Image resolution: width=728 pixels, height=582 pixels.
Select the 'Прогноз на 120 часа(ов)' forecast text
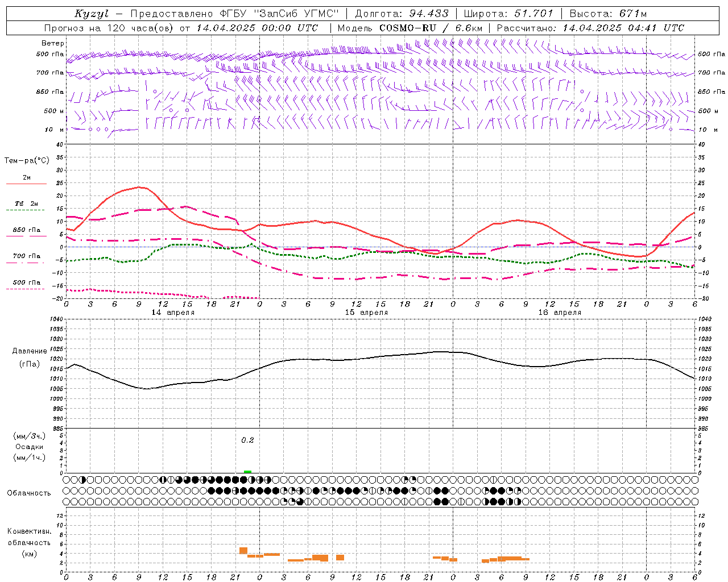[x=110, y=28]
